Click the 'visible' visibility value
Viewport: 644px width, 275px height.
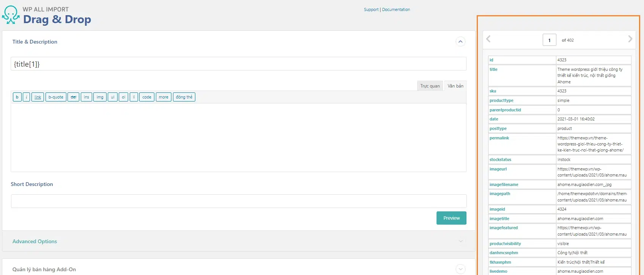[x=563, y=244]
